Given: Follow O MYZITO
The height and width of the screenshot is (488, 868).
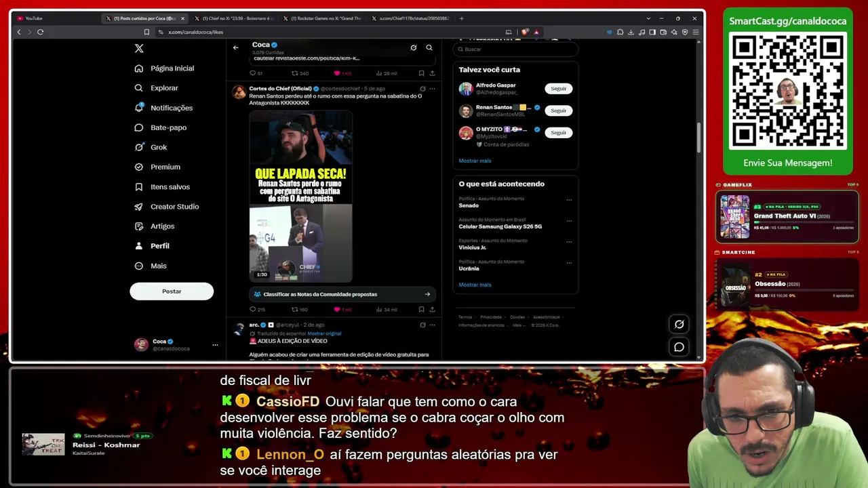Looking at the screenshot, I should tap(559, 133).
